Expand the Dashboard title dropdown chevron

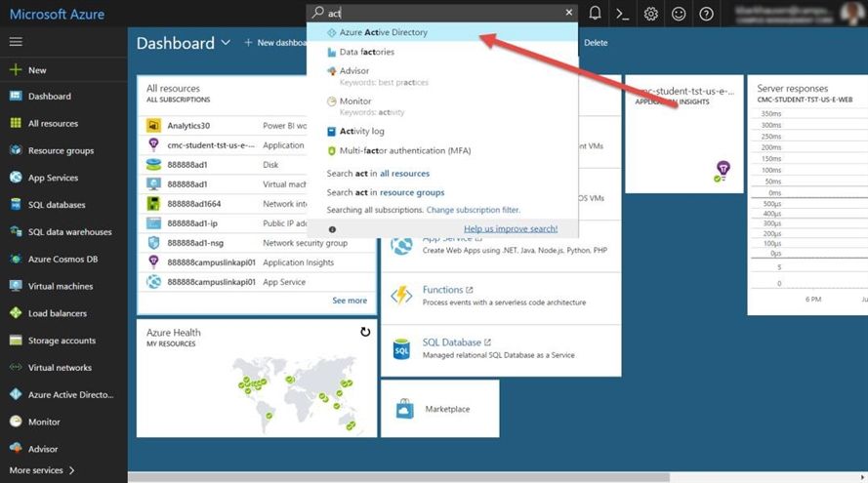[226, 43]
